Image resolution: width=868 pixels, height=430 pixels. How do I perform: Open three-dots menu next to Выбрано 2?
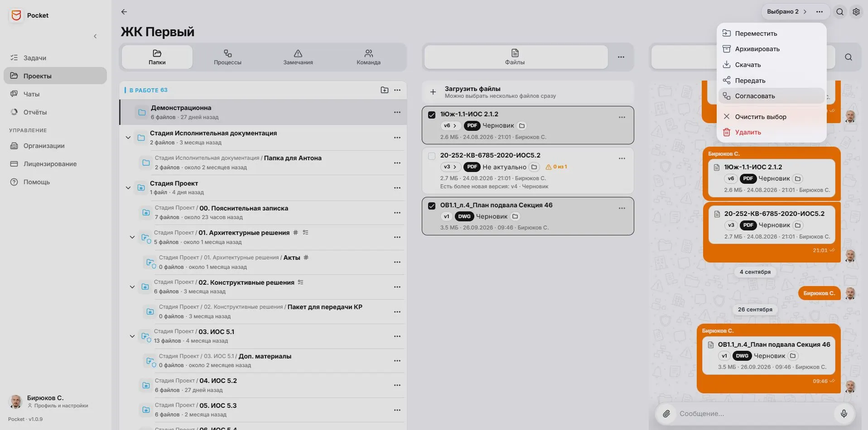[x=820, y=12]
